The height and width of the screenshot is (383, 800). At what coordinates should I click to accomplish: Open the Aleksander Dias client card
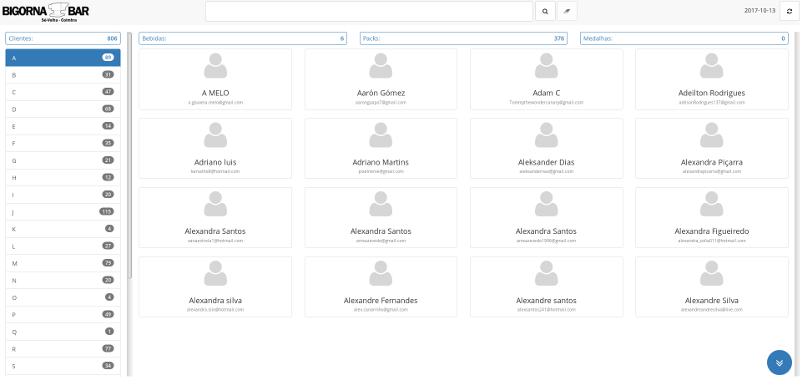(546, 148)
